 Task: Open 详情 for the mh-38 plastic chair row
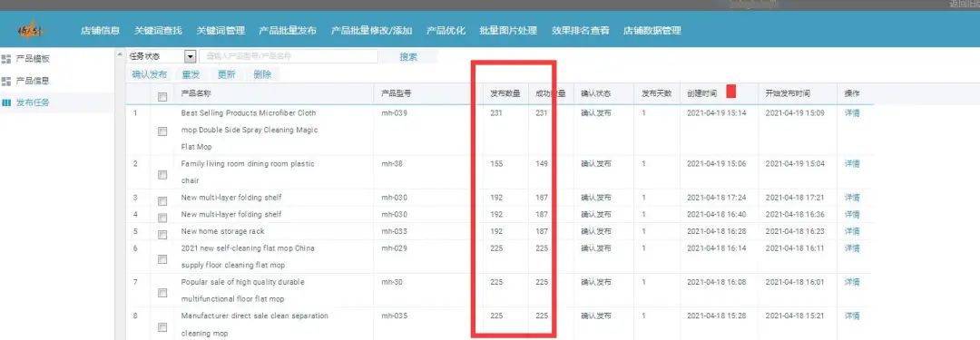852,164
